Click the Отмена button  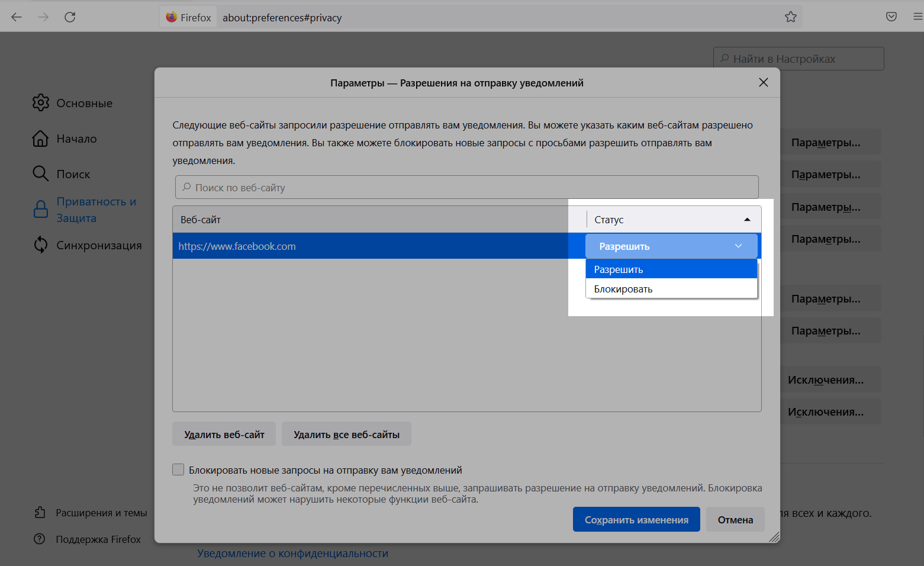(x=735, y=519)
